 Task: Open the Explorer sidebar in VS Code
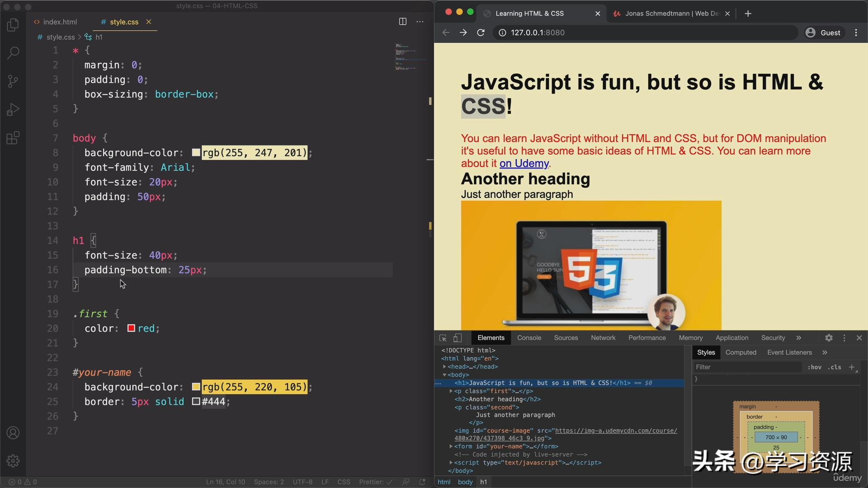13,25
